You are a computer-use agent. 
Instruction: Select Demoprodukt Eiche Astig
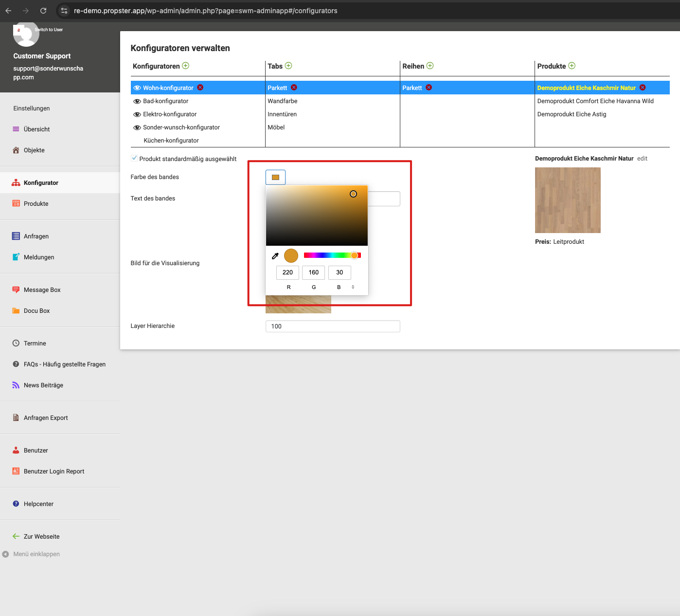(572, 114)
